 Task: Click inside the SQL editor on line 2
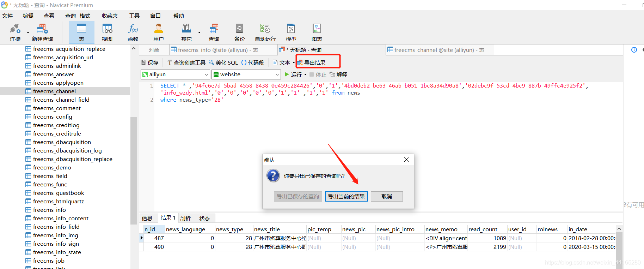coord(192,100)
